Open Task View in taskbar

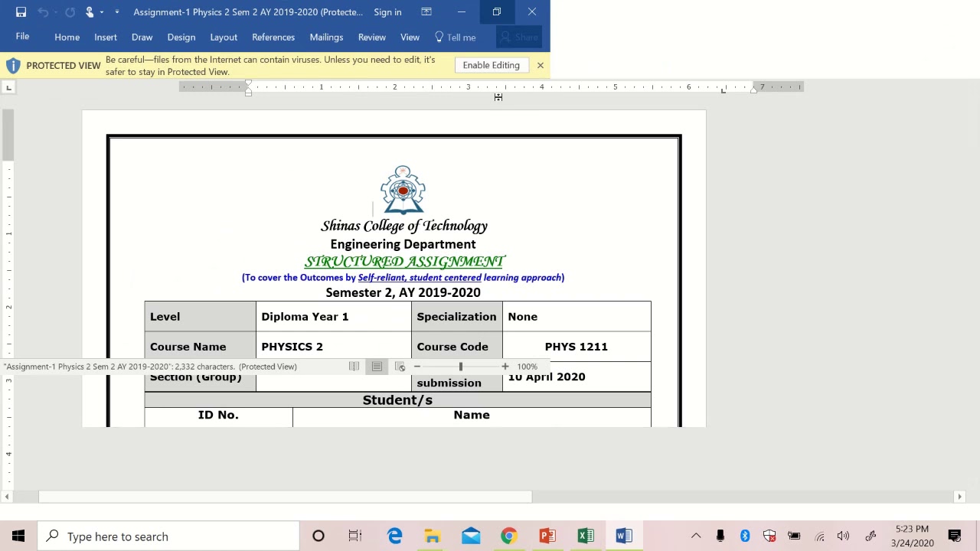tap(355, 536)
